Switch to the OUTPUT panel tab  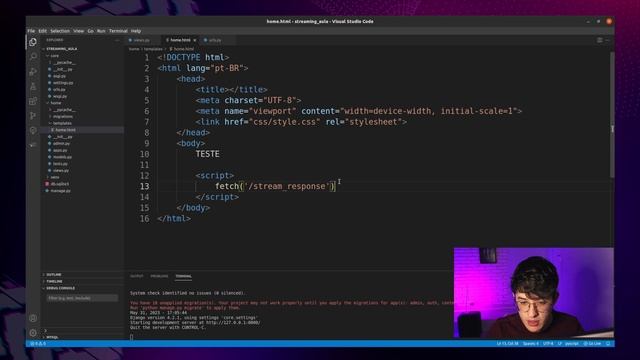[136, 276]
